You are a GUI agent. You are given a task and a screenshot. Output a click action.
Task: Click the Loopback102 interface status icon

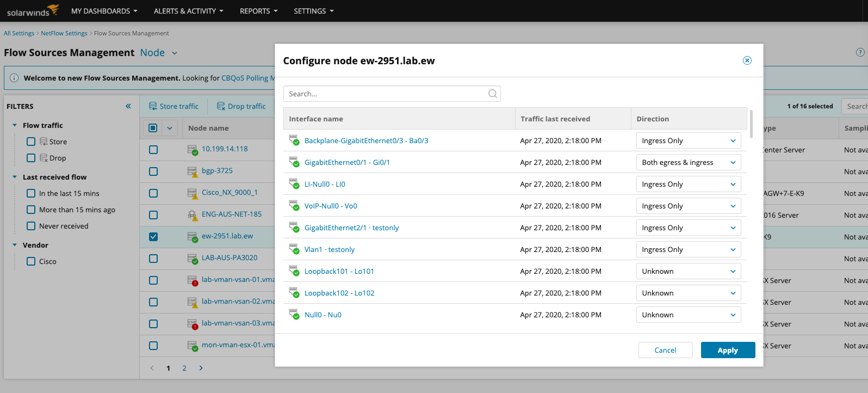[x=294, y=292]
